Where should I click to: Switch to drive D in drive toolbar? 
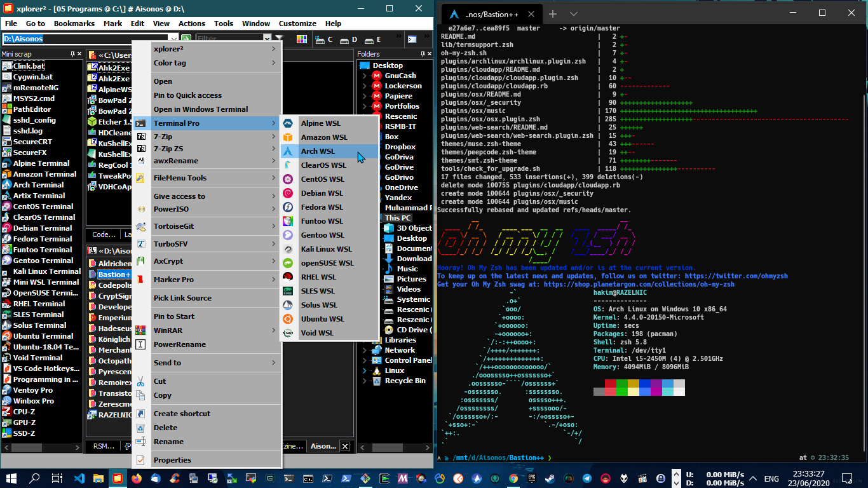(x=349, y=39)
